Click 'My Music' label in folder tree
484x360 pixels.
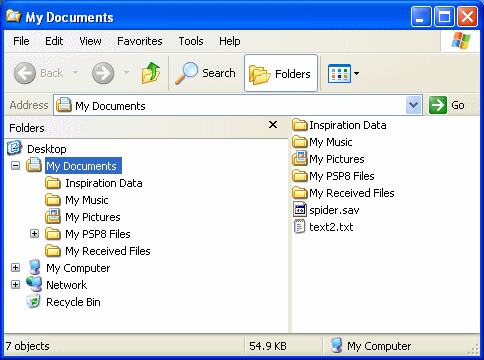tap(87, 200)
